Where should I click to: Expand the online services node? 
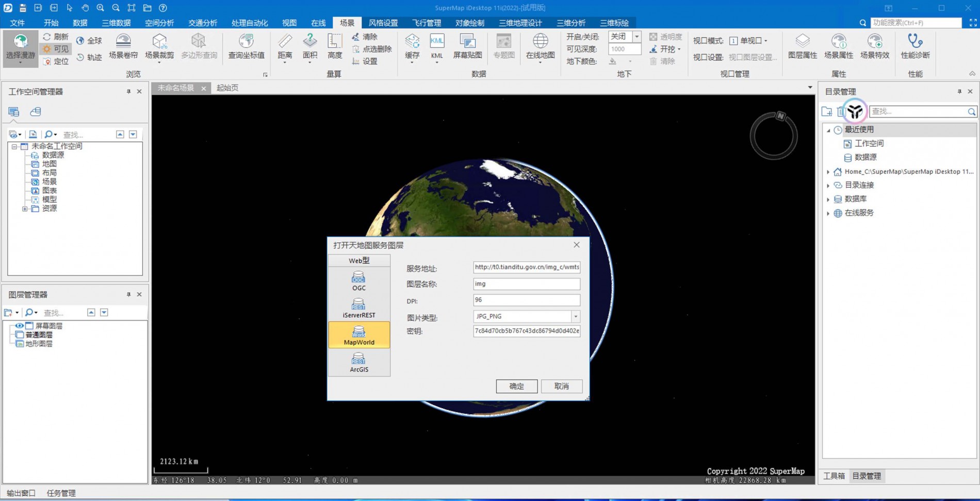point(828,213)
